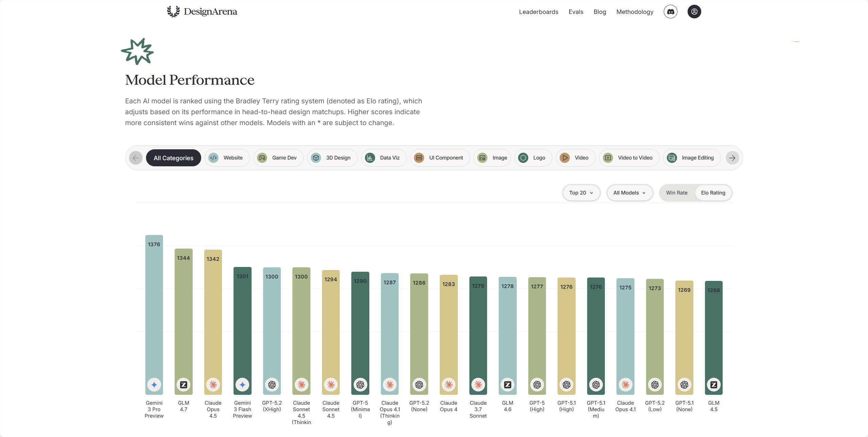Select the All Categories filter
Image resolution: width=868 pixels, height=437 pixels.
coord(173,158)
